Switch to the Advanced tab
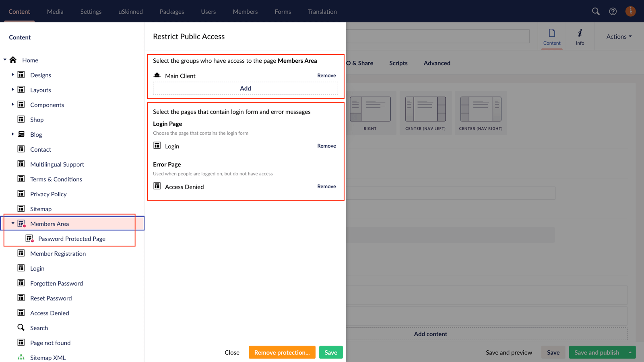 436,63
